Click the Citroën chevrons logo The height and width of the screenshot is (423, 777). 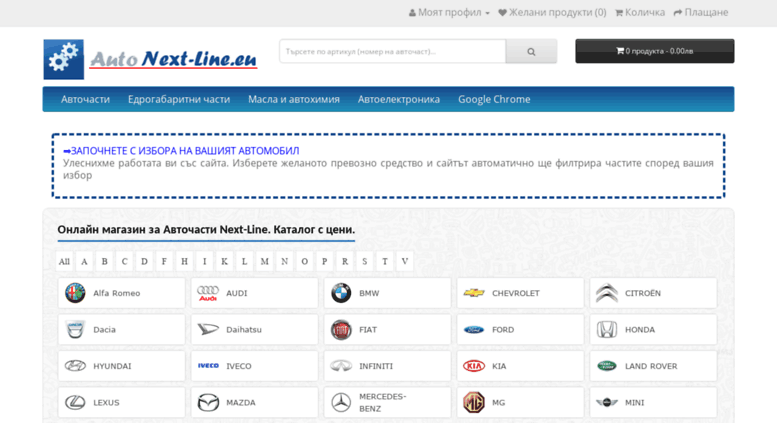(x=607, y=293)
